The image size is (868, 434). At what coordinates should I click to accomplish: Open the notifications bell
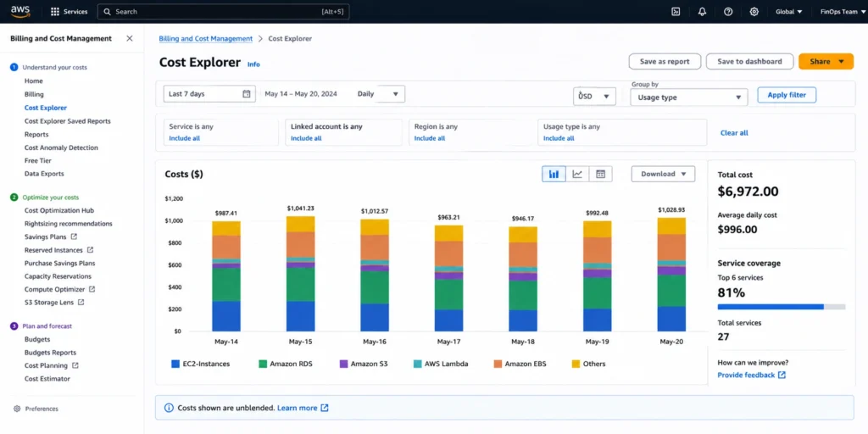click(x=702, y=12)
